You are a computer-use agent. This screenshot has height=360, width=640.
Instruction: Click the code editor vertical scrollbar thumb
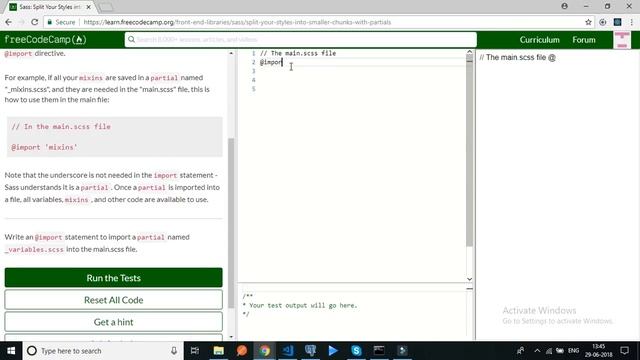click(469, 151)
